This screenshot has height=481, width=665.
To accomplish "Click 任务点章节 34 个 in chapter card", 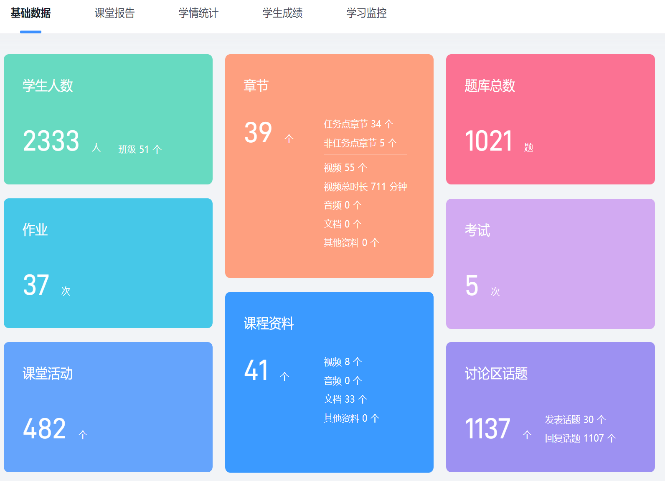I will (358, 124).
